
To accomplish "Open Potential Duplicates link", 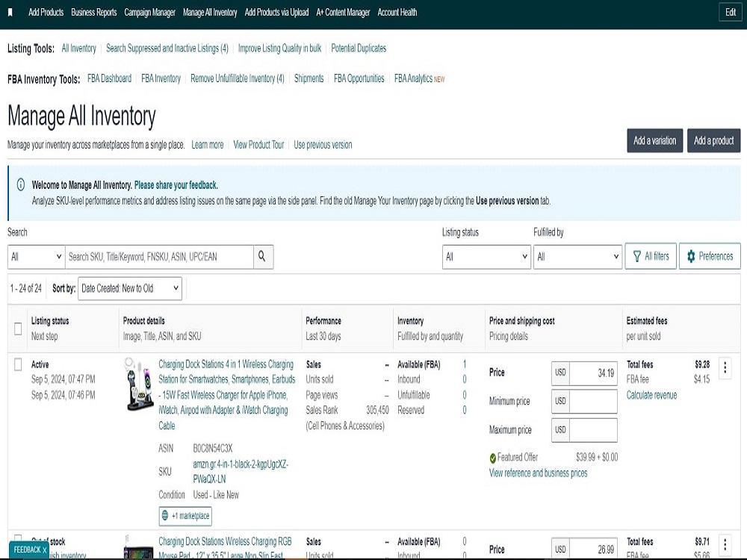I will tap(359, 48).
